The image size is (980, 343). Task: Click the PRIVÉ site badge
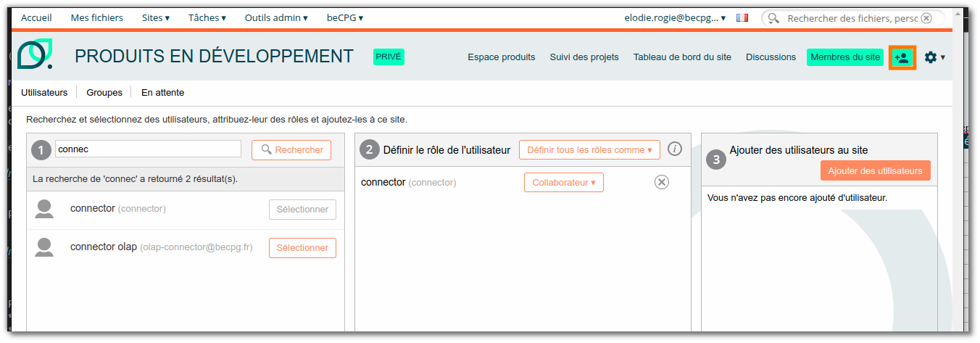point(389,57)
